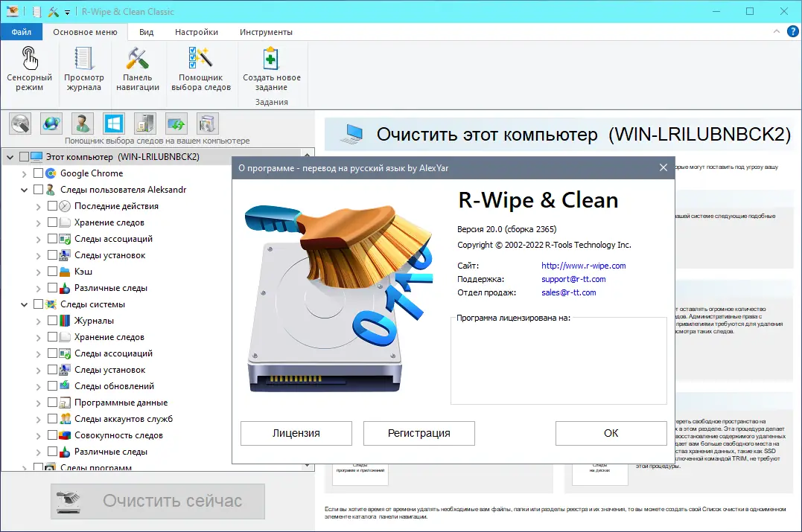This screenshot has height=532, width=802.
Task: Collapse the Этот компьютер tree node
Action: pos(10,158)
